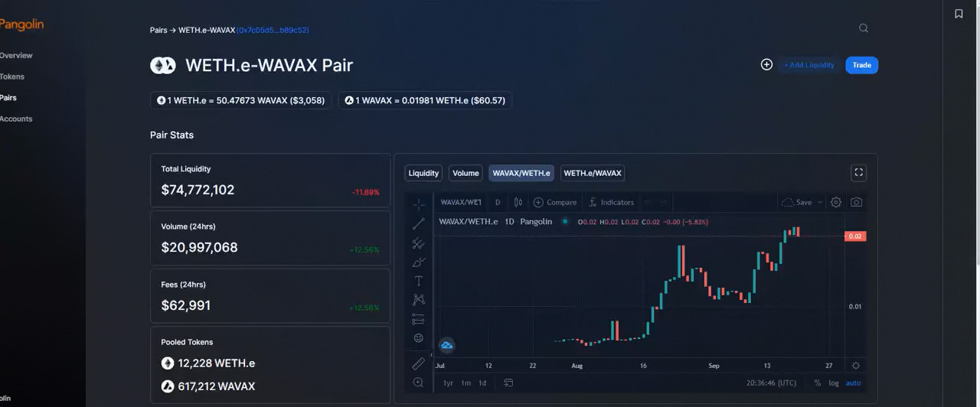980x407 pixels.
Task: Collapse the drawing toolbar with side arrow
Action: [x=431, y=355]
